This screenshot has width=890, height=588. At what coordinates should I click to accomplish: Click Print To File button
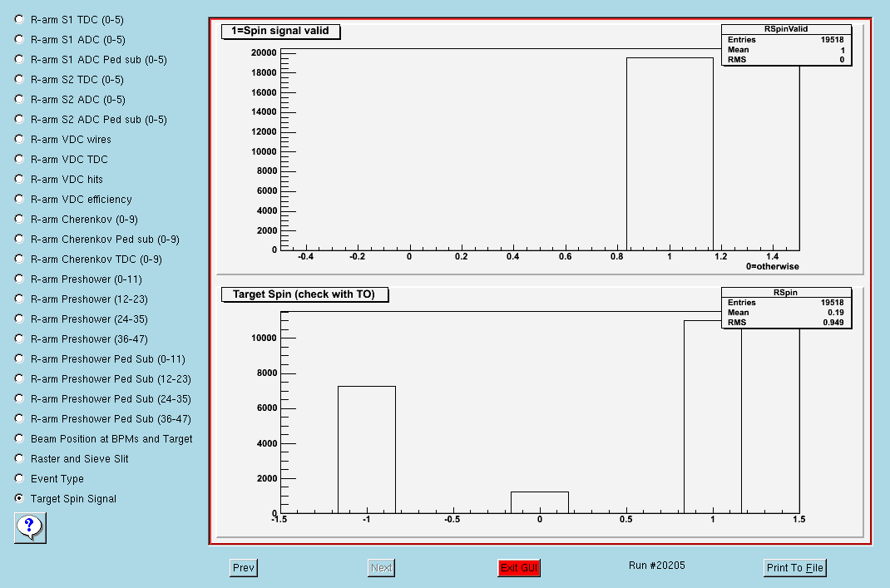(x=794, y=567)
